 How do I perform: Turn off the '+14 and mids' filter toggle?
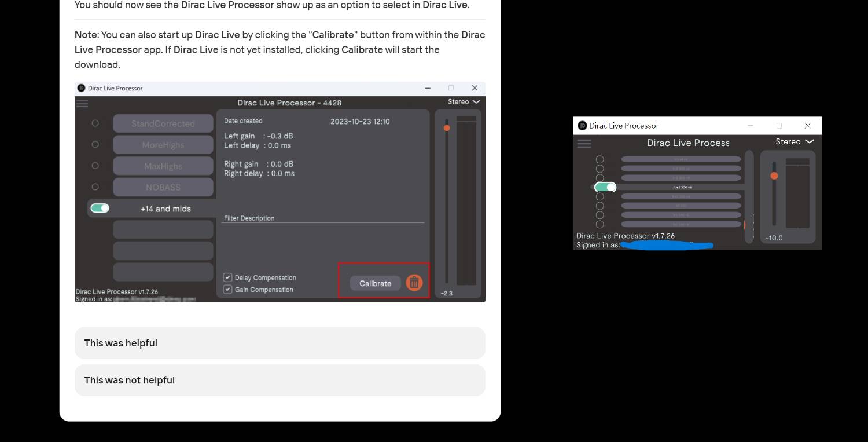(x=100, y=209)
